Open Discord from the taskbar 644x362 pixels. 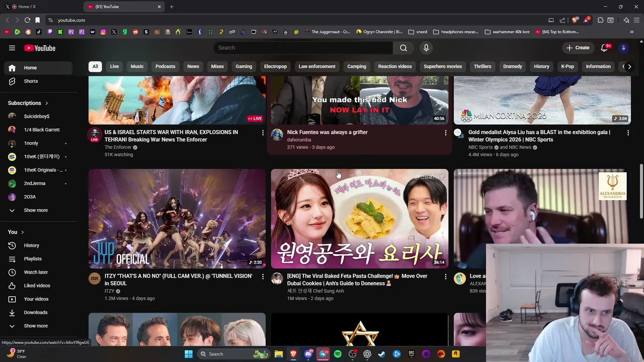pos(308,354)
